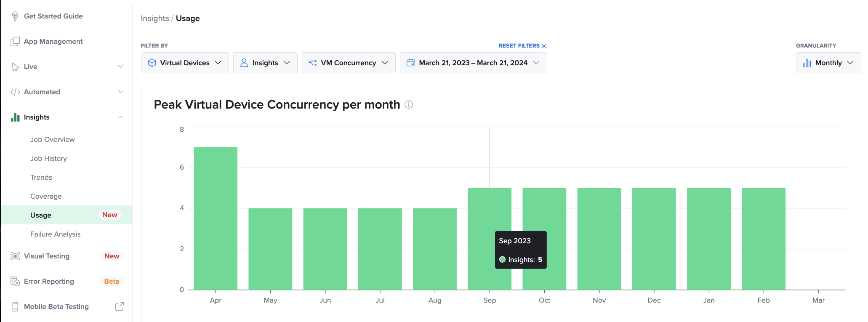
Task: Click the Error Reporting sidebar icon
Action: (15, 281)
